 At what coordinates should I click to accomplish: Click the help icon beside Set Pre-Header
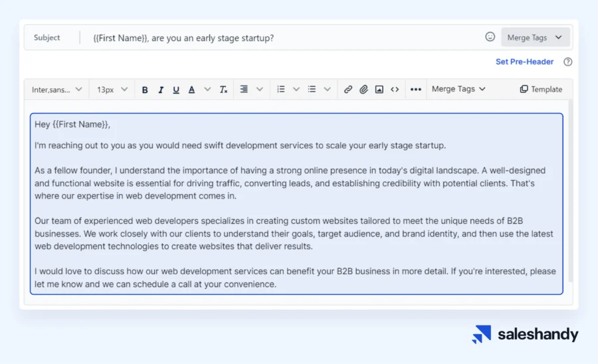[x=567, y=62]
